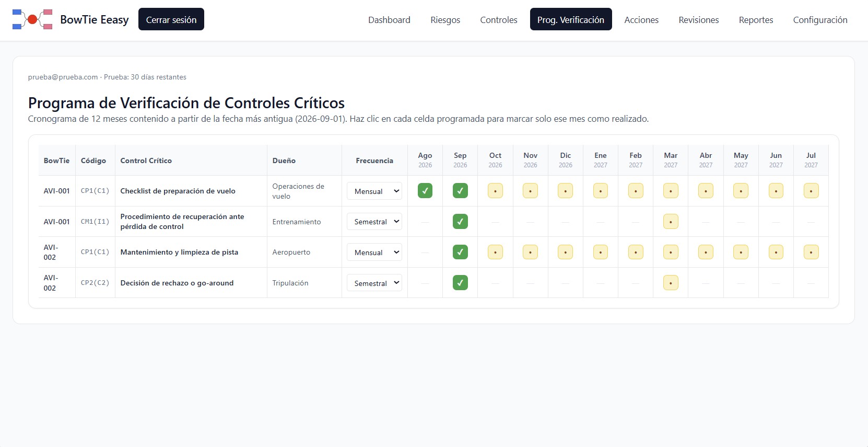Select the Prog. Verificación tab
The image size is (868, 447).
[x=571, y=20]
